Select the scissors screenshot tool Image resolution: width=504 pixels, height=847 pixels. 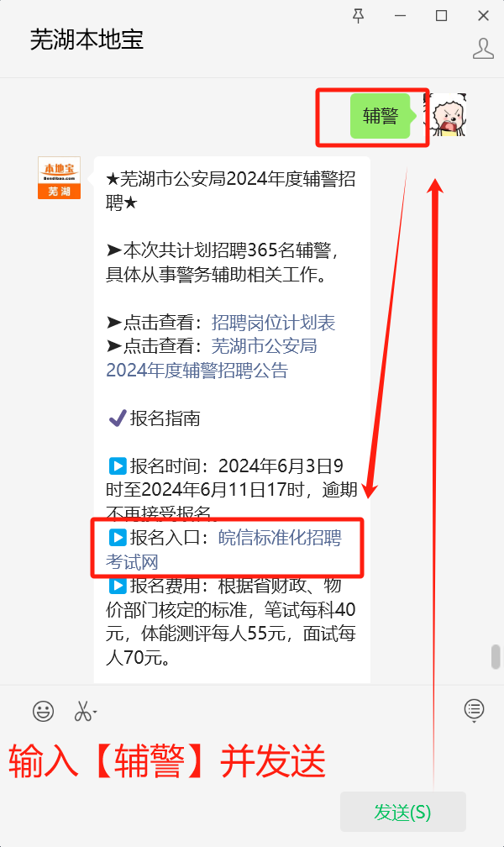click(82, 711)
